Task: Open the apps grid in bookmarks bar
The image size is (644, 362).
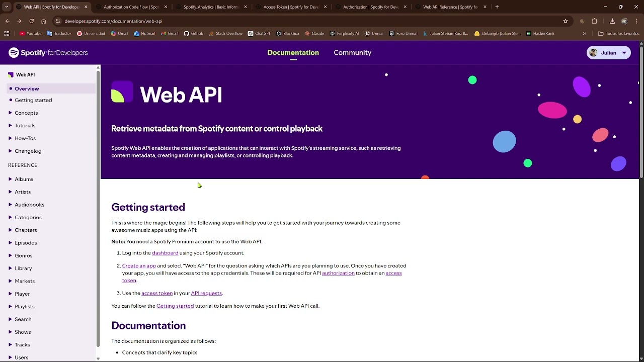Action: pyautogui.click(x=7, y=34)
